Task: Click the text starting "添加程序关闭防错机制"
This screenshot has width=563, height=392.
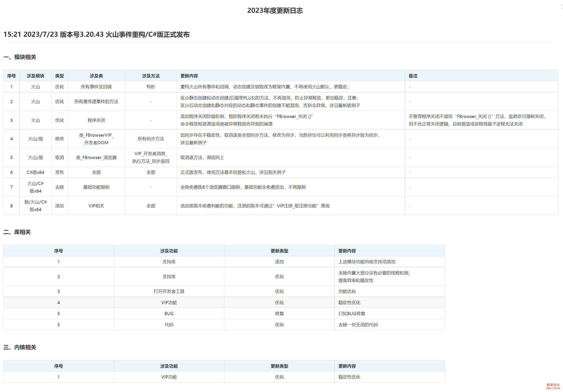Action: [x=247, y=120]
